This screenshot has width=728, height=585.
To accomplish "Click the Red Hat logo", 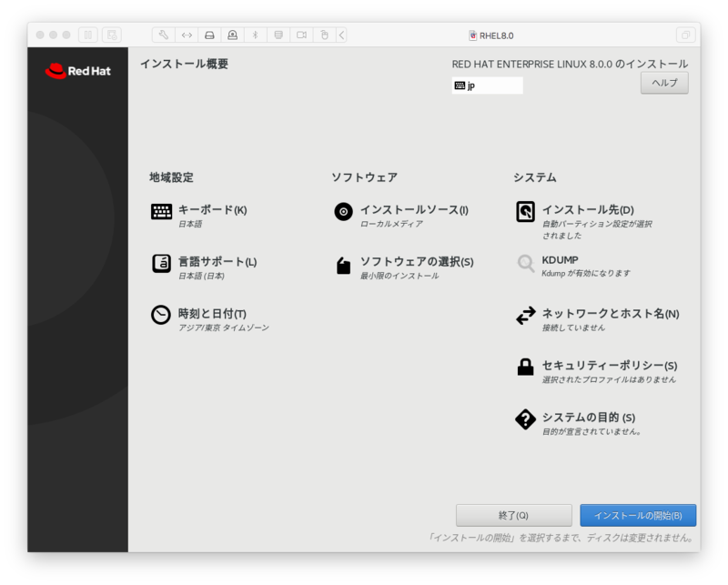I will pos(78,71).
